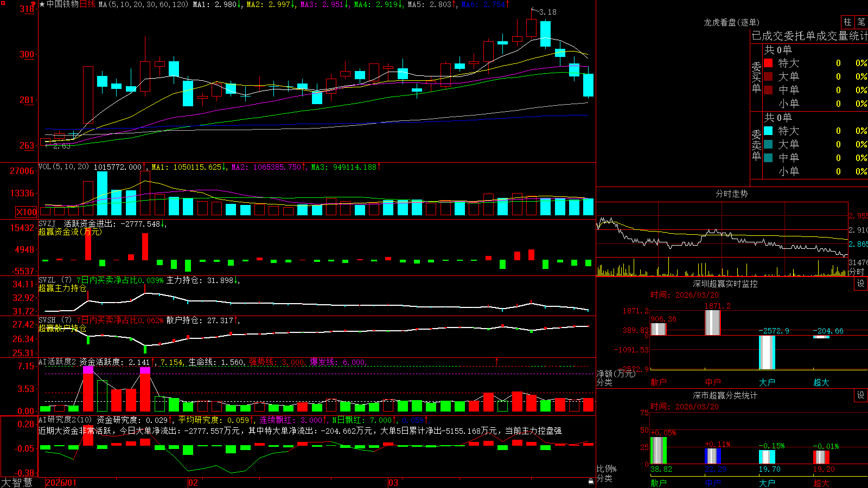Click the teal 中单 swatch under 委卖单
This screenshot has width=868, height=488.
(768, 157)
